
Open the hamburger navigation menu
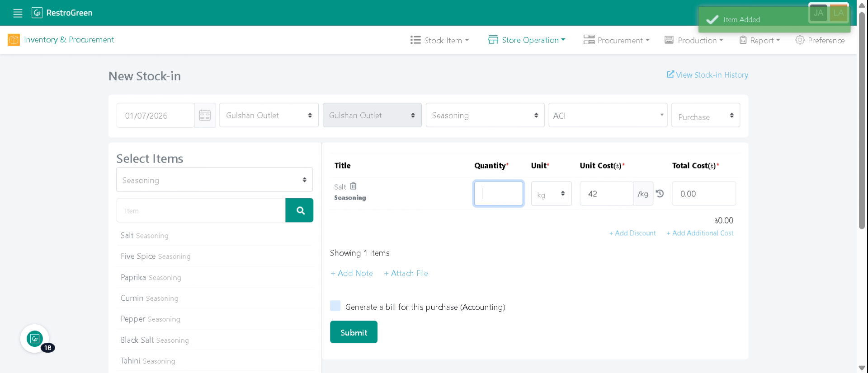[x=18, y=13]
